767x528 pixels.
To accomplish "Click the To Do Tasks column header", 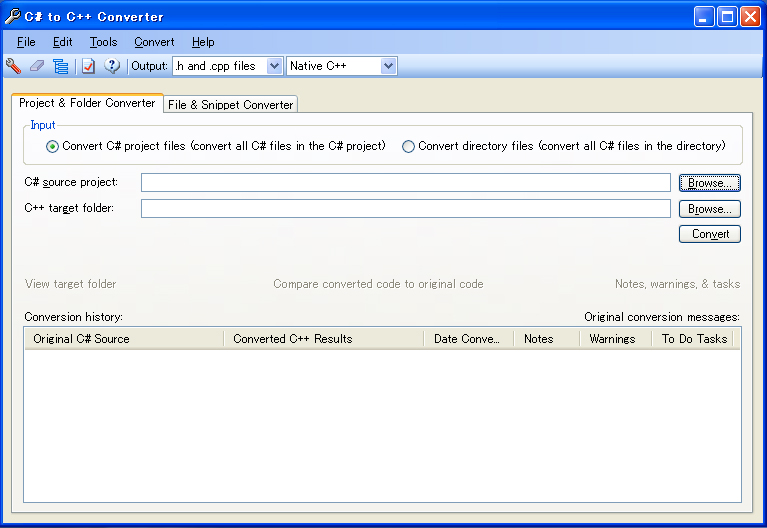I will point(692,339).
